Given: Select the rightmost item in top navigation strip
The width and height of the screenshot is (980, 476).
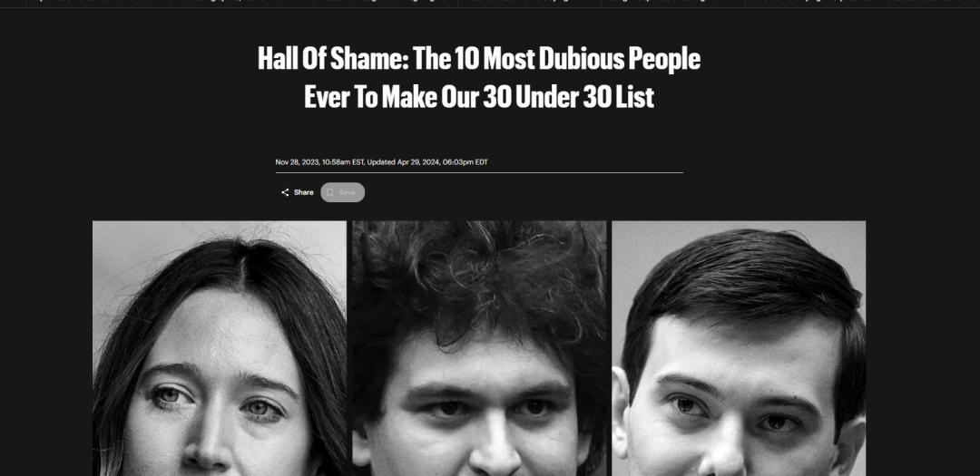Looking at the screenshot, I should click(x=935, y=2).
